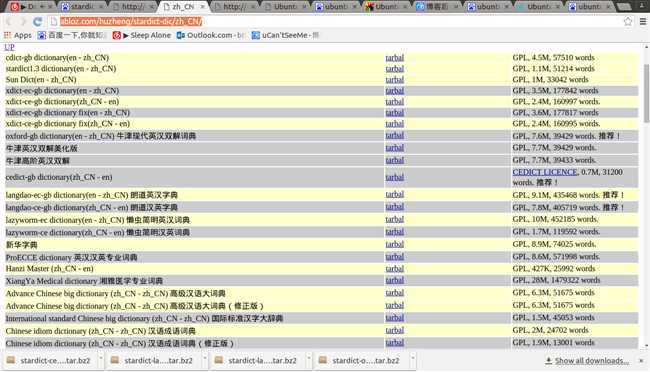Switch to the tab with Chinese title

pyautogui.click(x=438, y=7)
